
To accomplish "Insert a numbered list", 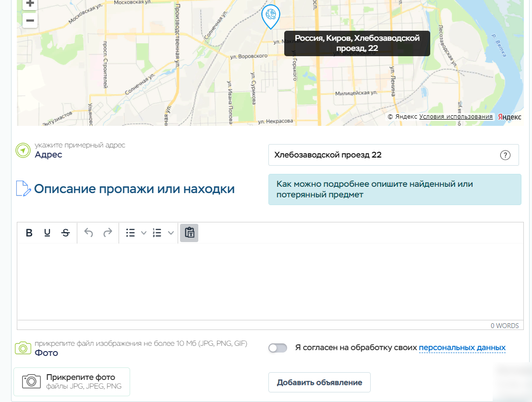I will (157, 233).
